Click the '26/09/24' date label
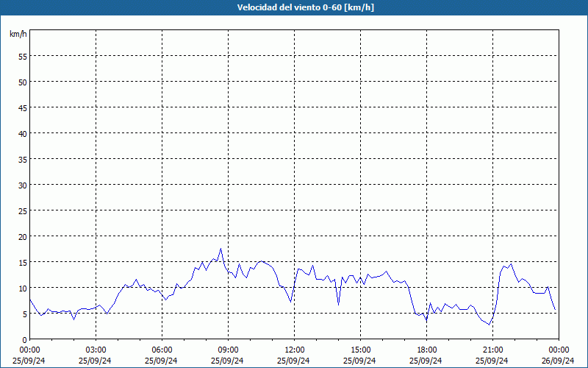 tap(558, 361)
